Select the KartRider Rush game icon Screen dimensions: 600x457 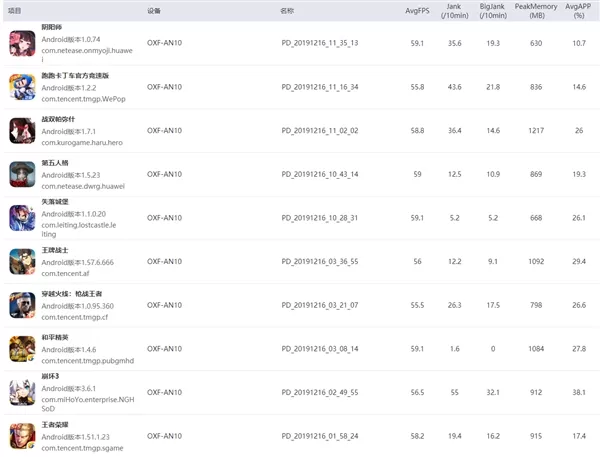tap(22, 87)
